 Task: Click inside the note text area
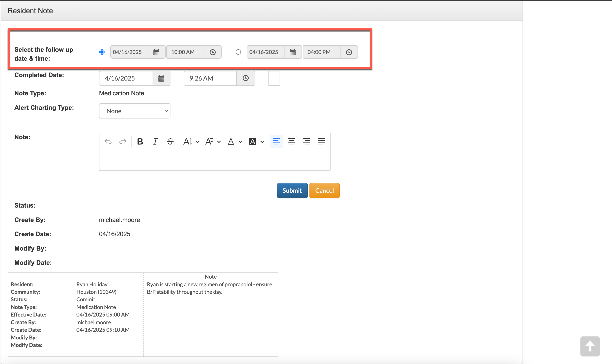[215, 160]
